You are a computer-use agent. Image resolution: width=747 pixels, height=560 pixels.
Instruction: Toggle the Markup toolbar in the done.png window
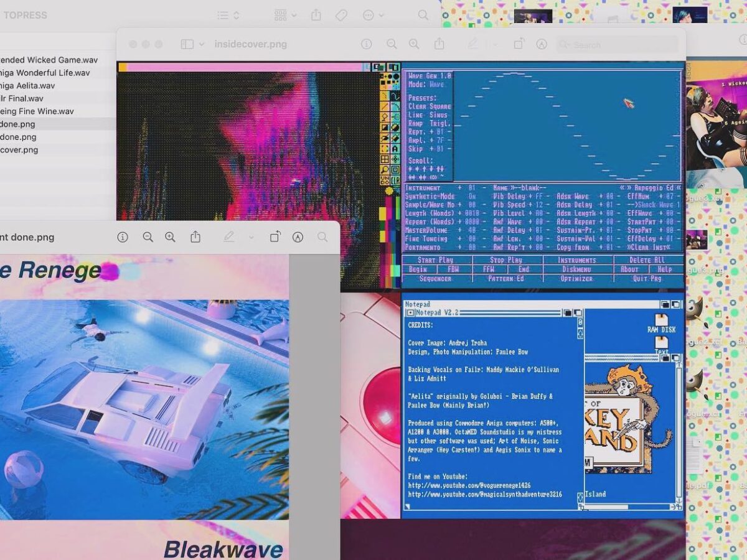point(298,237)
